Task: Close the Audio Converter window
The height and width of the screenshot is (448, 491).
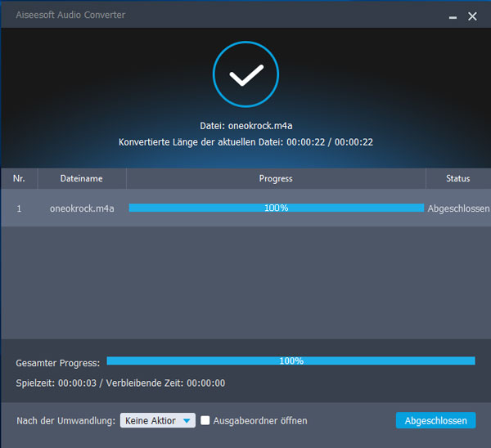Action: pos(473,16)
